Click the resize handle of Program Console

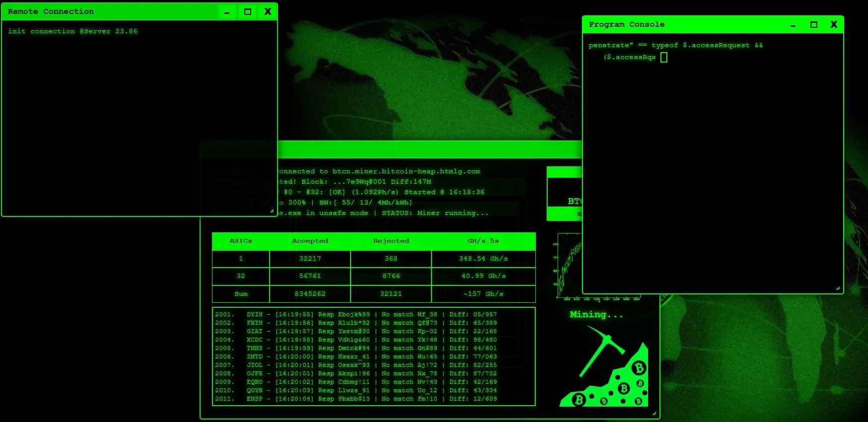click(838, 288)
